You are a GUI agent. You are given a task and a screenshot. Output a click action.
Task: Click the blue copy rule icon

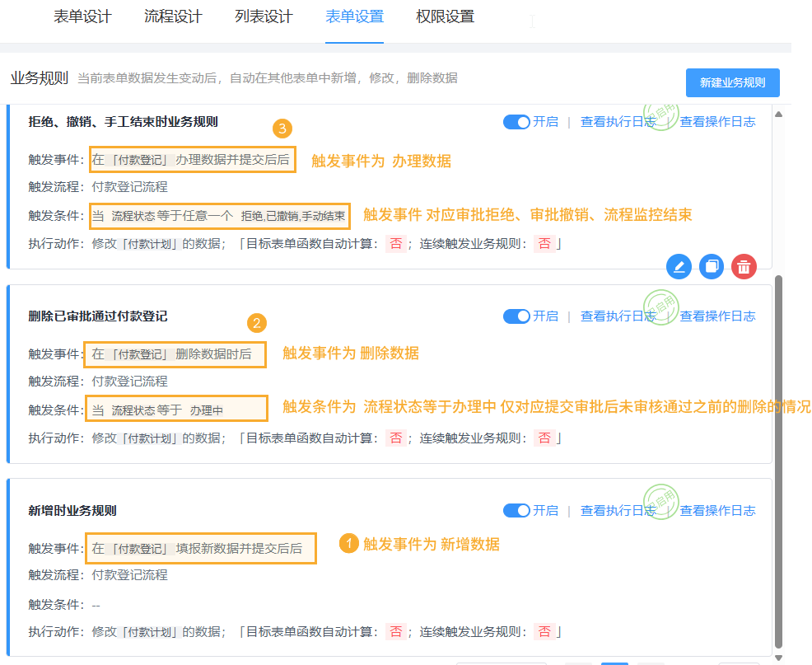tap(712, 266)
